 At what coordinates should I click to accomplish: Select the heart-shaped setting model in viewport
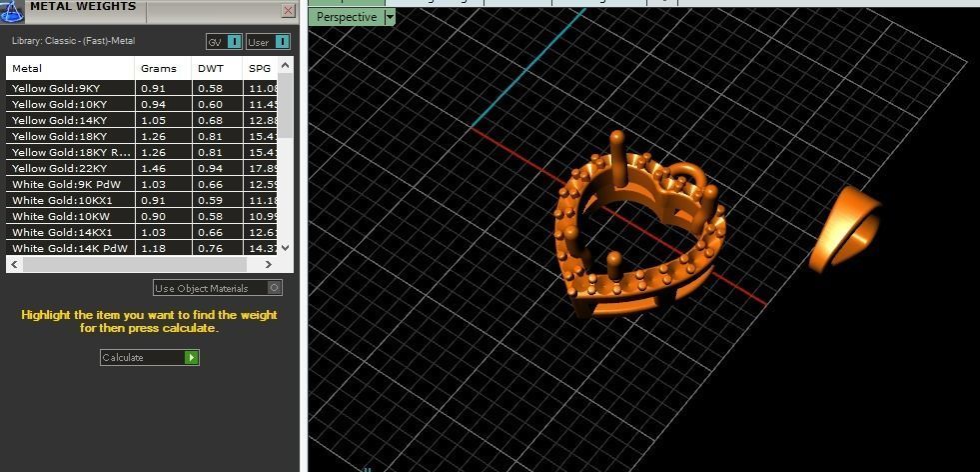[x=640, y=225]
